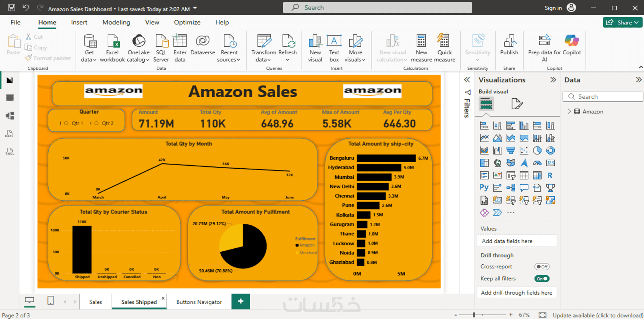Open the Model view in the left sidebar

[10, 116]
